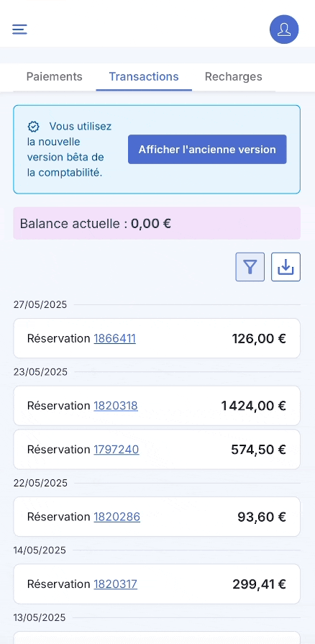Open reservation link 1820317
This screenshot has height=644, width=315.
coord(115,584)
